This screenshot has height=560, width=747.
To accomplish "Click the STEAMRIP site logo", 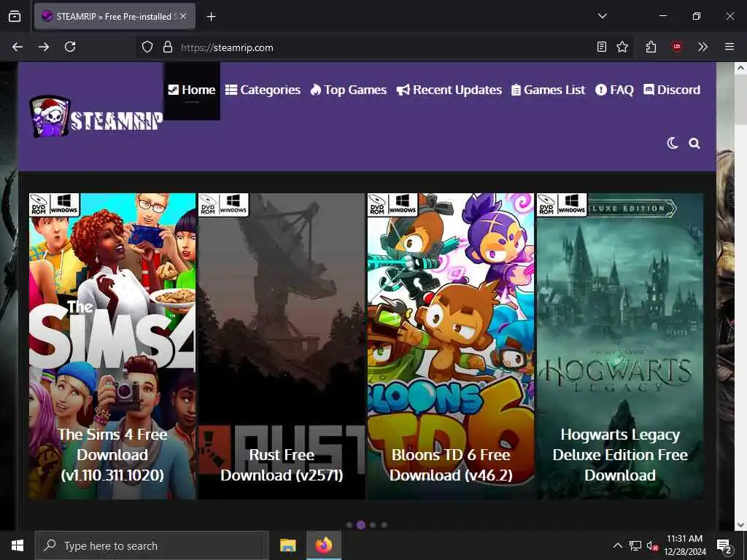I will click(x=96, y=117).
